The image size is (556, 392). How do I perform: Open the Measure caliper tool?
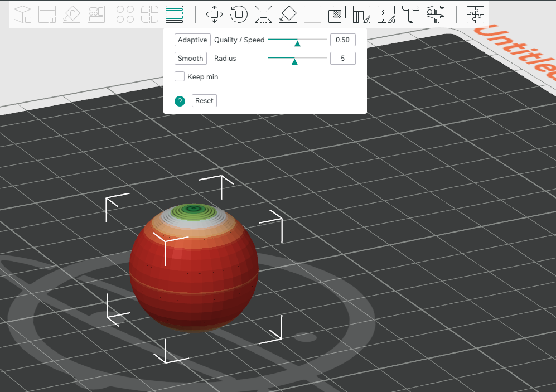(x=435, y=14)
